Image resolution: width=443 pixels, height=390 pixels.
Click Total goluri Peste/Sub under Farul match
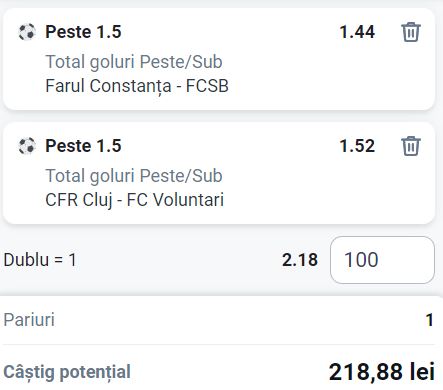(x=134, y=62)
